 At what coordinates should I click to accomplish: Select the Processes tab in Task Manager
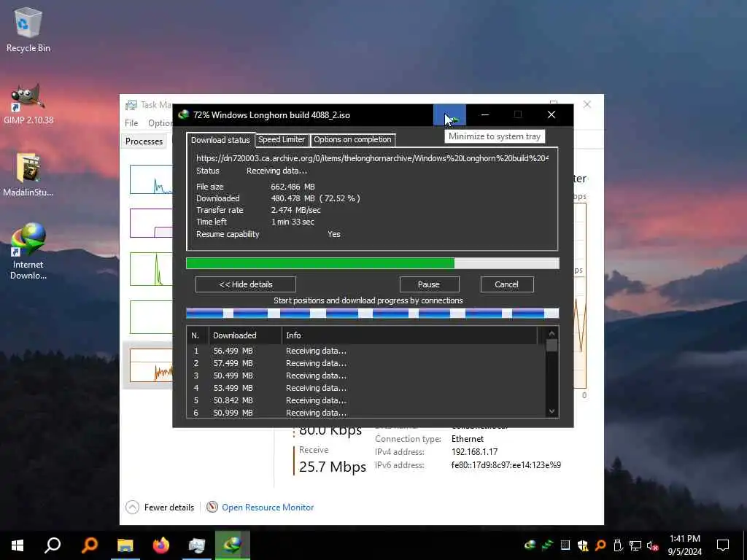click(144, 141)
